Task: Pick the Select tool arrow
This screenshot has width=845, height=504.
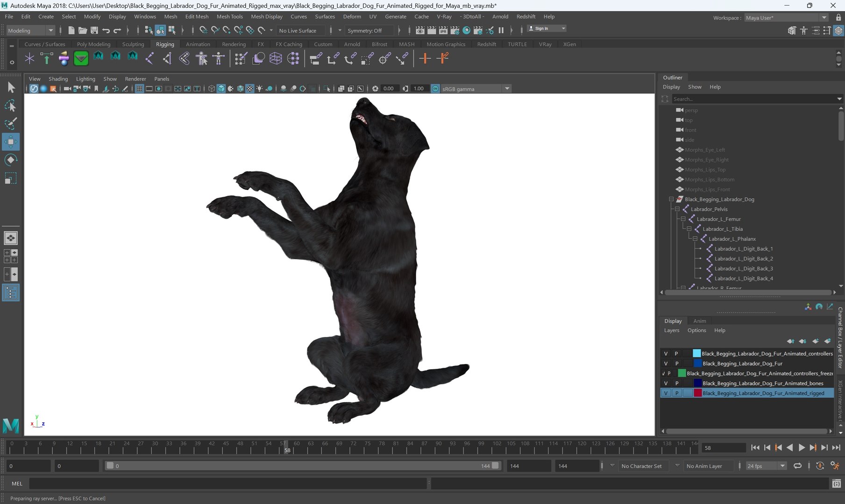Action: point(11,87)
